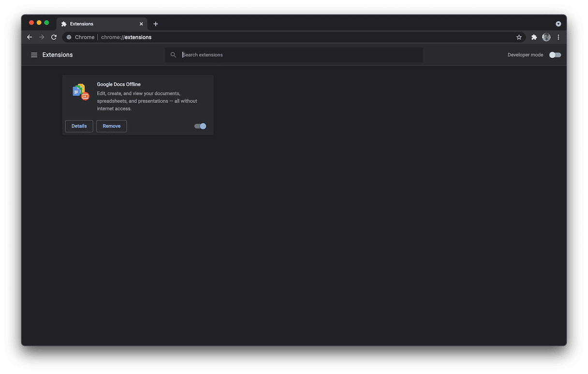Turn on Developer mode toggle

click(555, 55)
